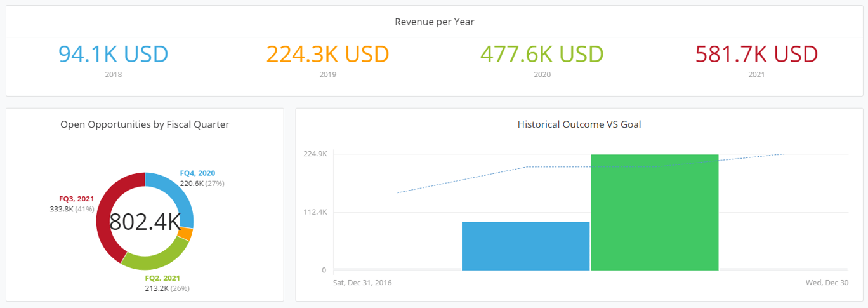Screen dimensions: 868x308
Task: Click Open Opportunities by Fiscal Quarter title
Action: click(x=145, y=124)
